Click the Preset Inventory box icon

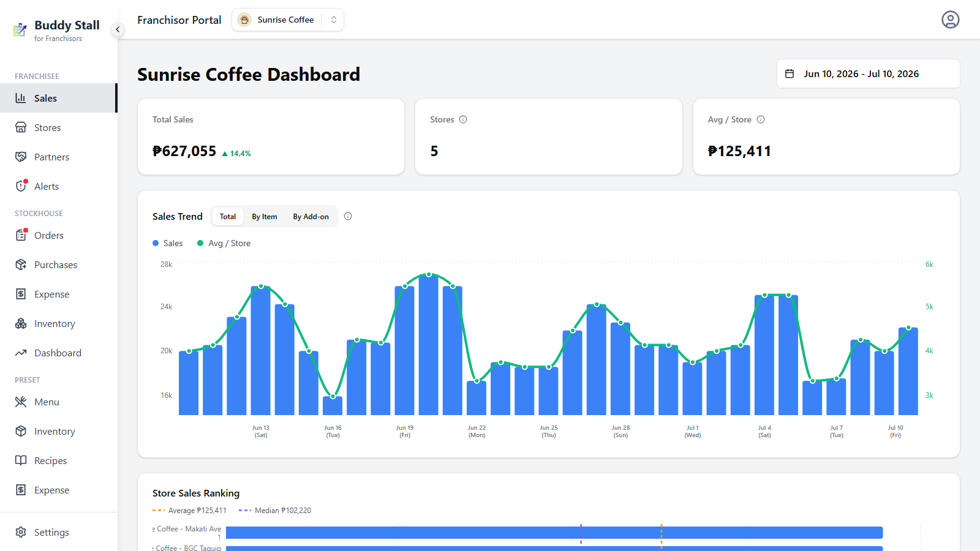tap(21, 431)
